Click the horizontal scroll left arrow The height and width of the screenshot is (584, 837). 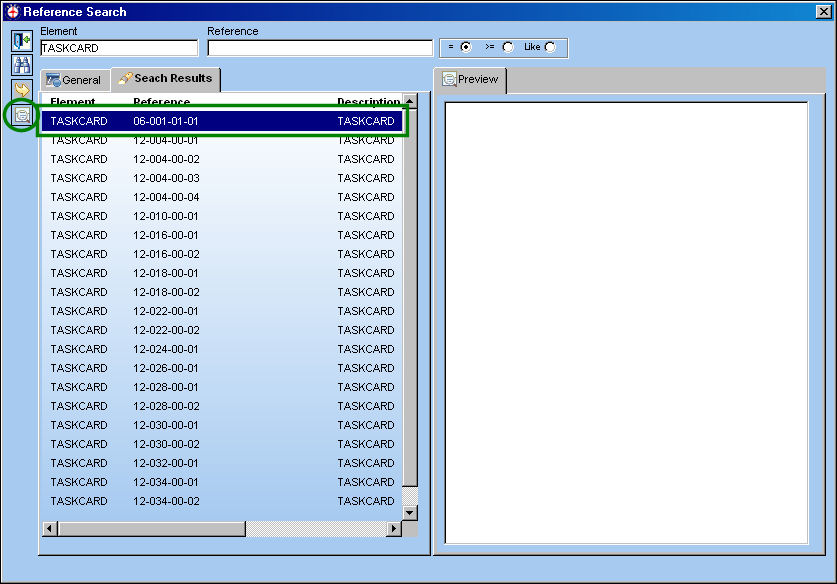50,528
